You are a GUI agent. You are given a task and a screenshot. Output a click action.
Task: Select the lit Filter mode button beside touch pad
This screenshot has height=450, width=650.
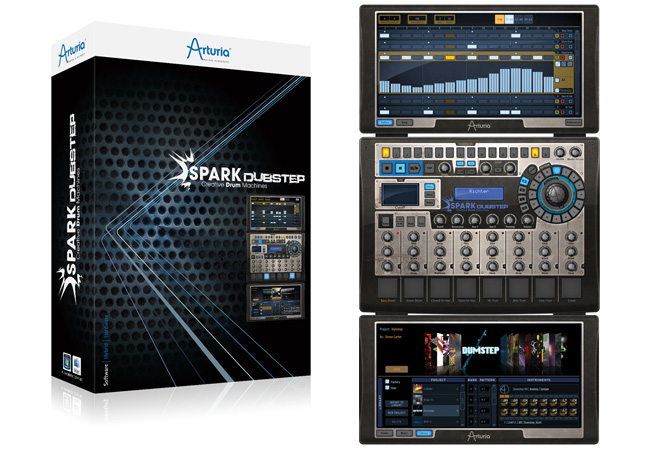point(429,186)
